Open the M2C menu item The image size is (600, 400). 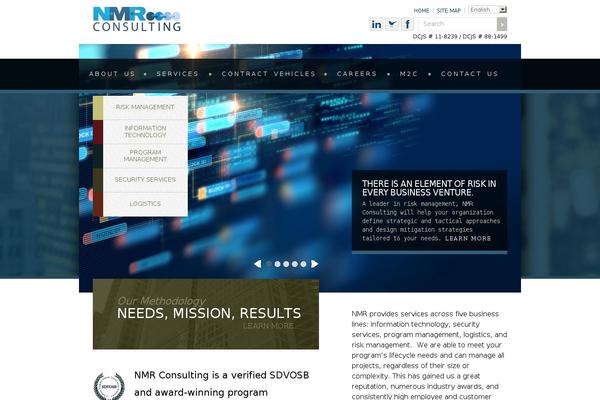409,73
